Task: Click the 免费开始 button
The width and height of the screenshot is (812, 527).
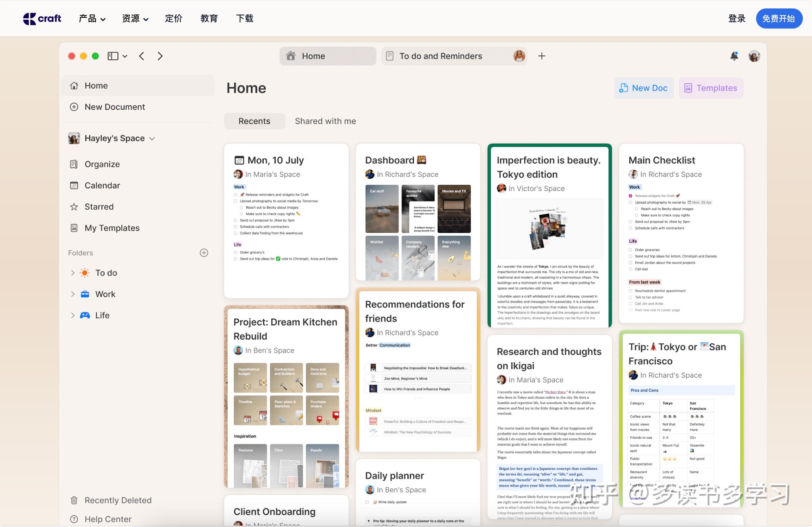Action: [779, 19]
